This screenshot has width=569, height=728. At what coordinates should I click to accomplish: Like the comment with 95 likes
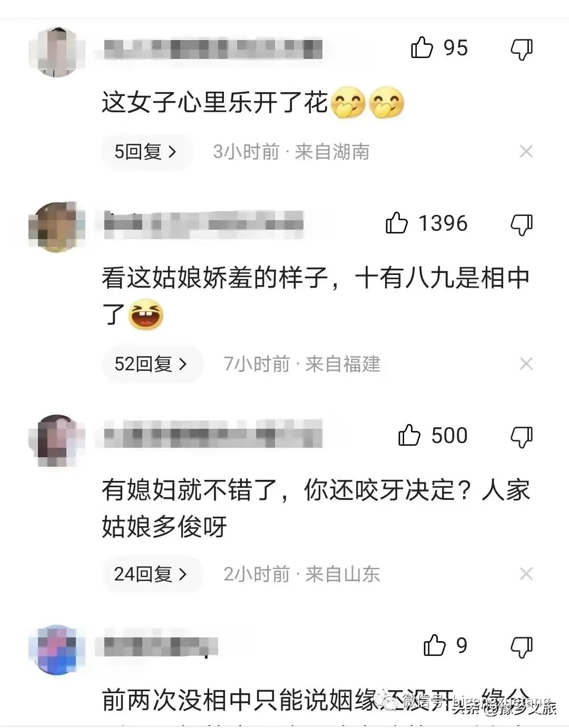pos(421,48)
